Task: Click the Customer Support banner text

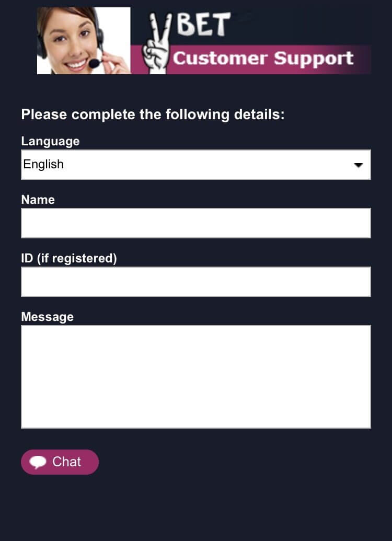Action: pyautogui.click(x=263, y=59)
